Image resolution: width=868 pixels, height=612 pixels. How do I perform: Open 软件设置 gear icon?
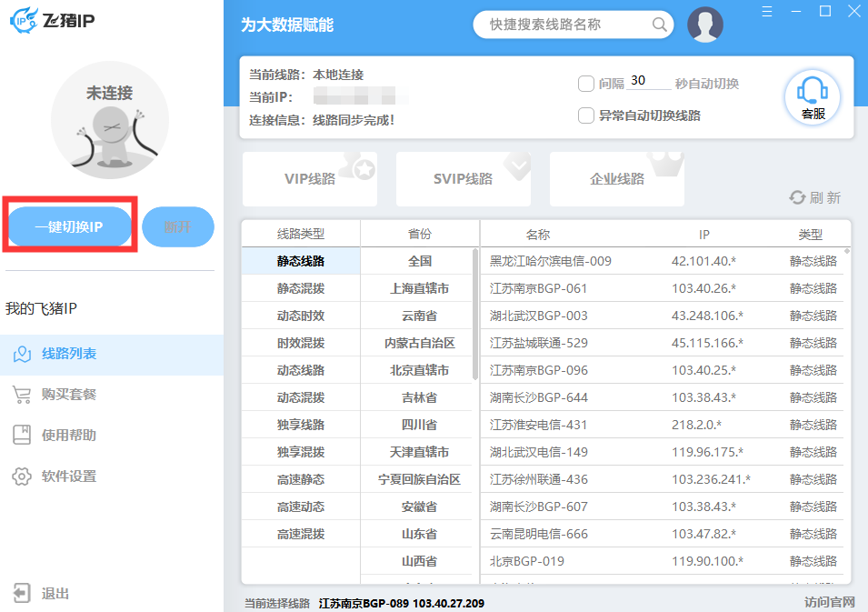coord(22,477)
